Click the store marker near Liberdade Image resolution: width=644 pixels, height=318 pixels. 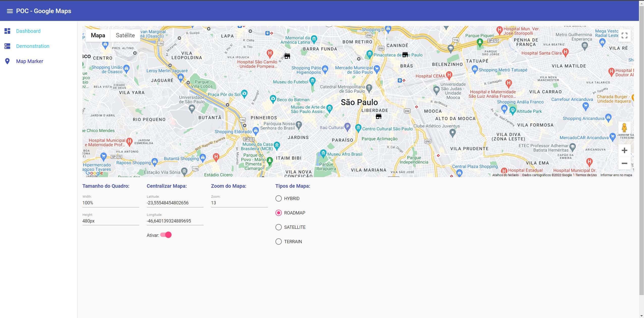[378, 116]
